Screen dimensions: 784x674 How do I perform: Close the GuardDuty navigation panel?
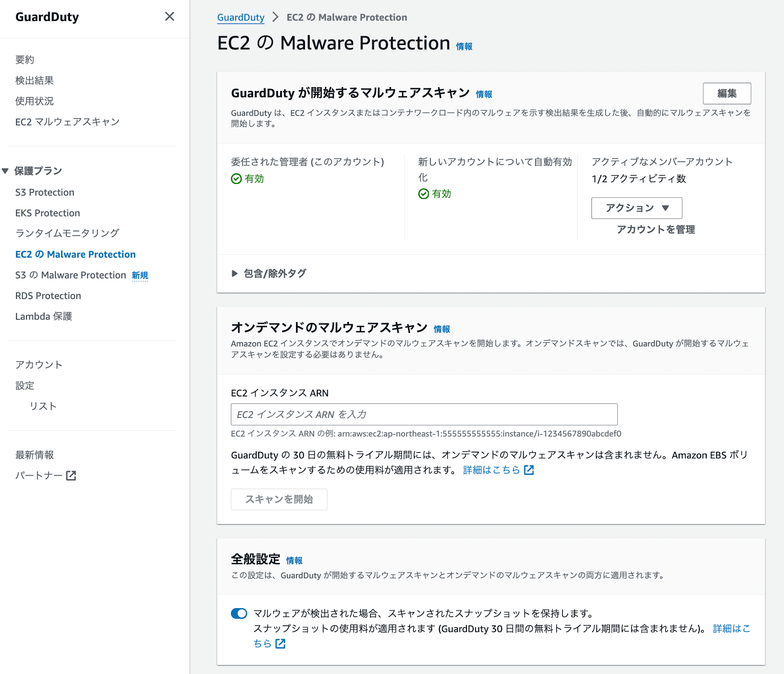(169, 16)
